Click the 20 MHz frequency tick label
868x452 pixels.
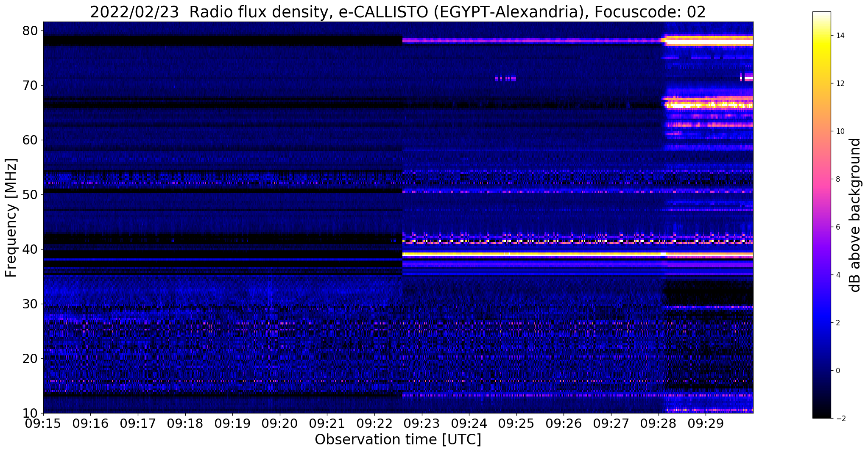[x=31, y=358]
